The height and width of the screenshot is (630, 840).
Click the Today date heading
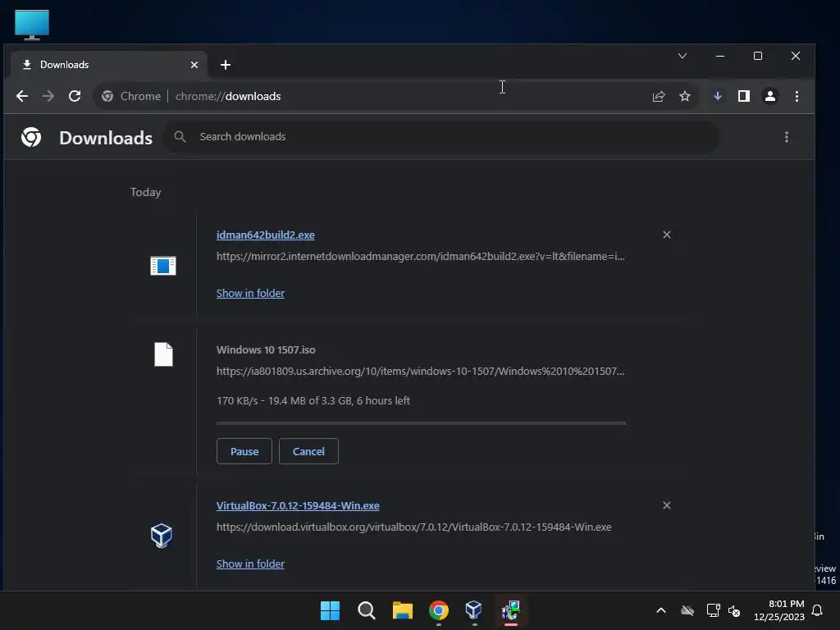coord(145,192)
